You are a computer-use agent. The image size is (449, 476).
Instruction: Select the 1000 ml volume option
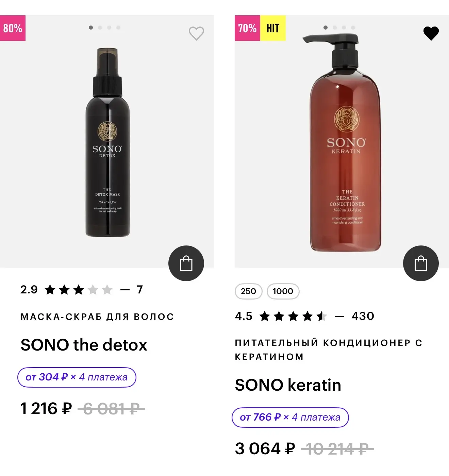(283, 291)
